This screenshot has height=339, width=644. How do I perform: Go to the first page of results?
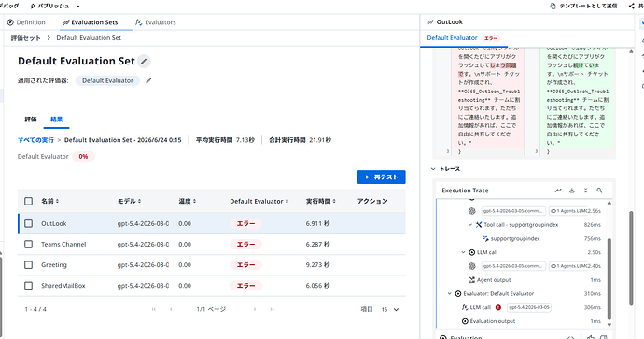pyautogui.click(x=154, y=309)
